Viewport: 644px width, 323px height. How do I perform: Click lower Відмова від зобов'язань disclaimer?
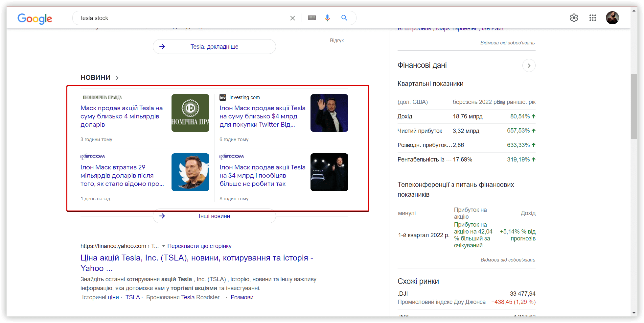click(508, 260)
